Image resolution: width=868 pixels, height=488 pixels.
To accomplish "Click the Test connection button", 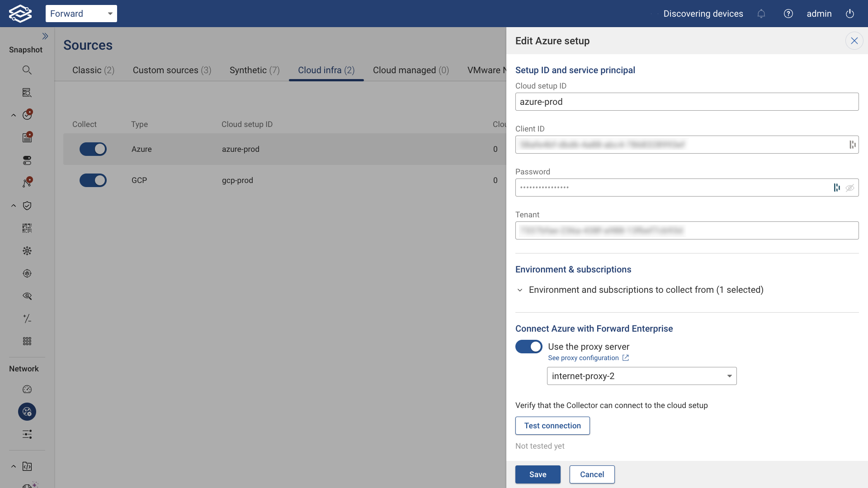I will coord(552,426).
